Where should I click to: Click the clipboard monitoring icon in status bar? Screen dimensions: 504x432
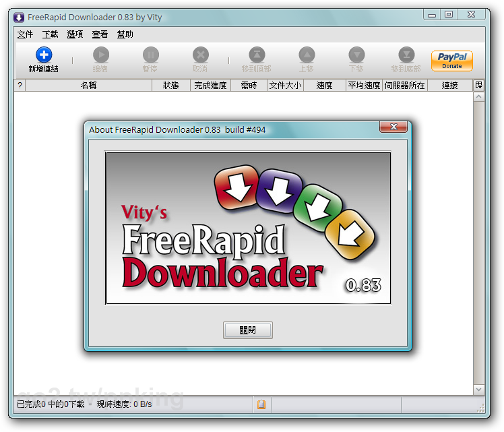pyautogui.click(x=261, y=404)
